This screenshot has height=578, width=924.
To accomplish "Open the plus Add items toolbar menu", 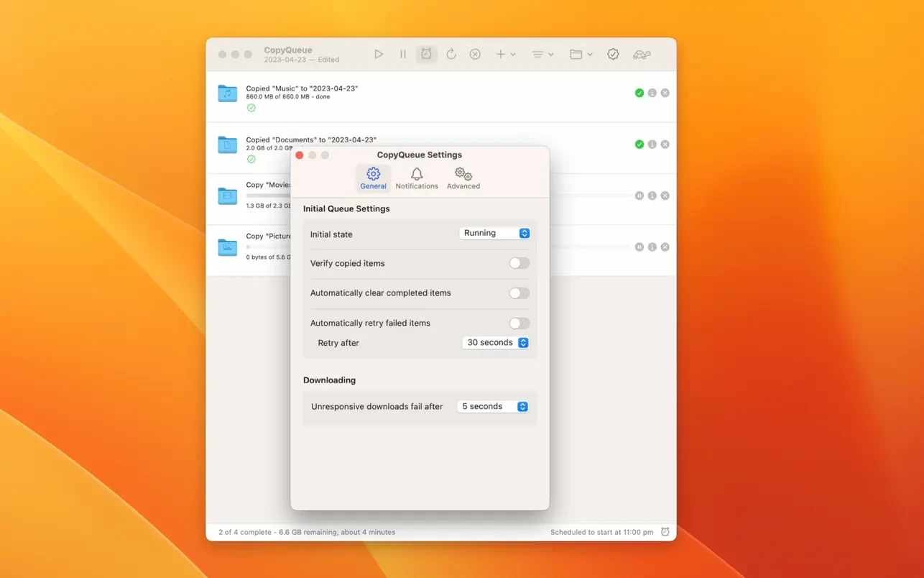I will tap(505, 55).
